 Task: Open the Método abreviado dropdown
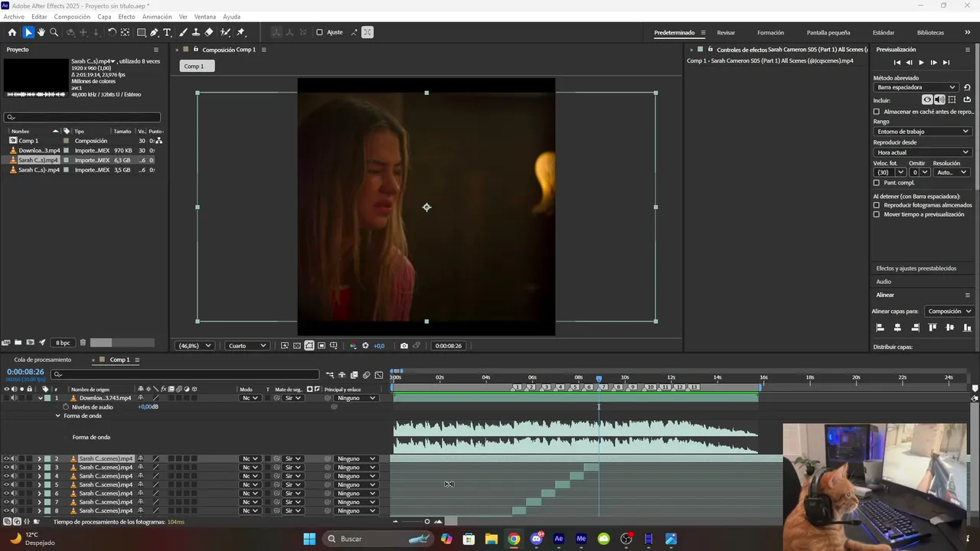(916, 87)
